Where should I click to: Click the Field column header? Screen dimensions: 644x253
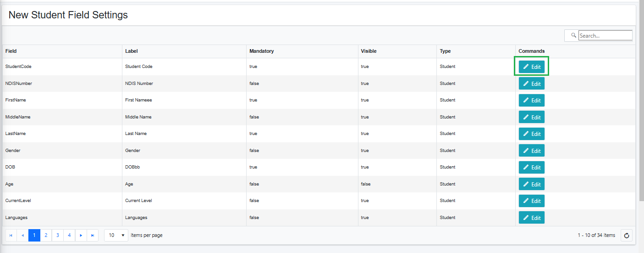click(11, 51)
